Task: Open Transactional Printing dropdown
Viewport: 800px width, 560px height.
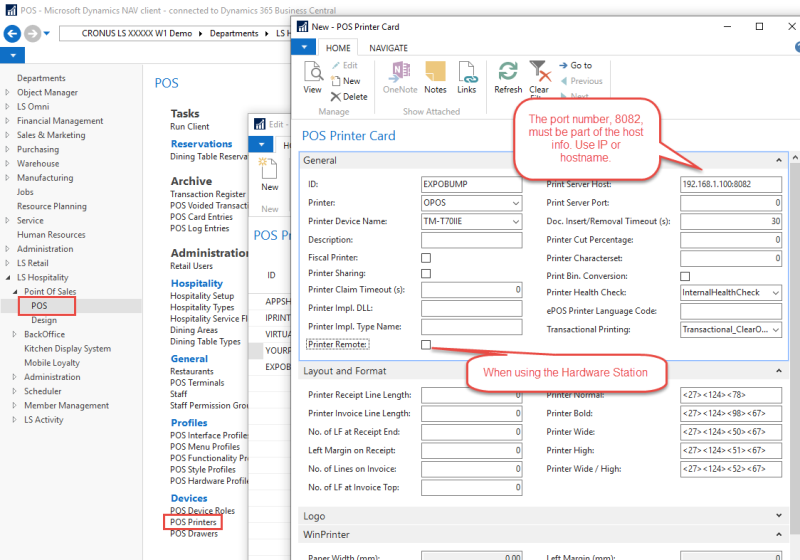Action: click(x=776, y=330)
